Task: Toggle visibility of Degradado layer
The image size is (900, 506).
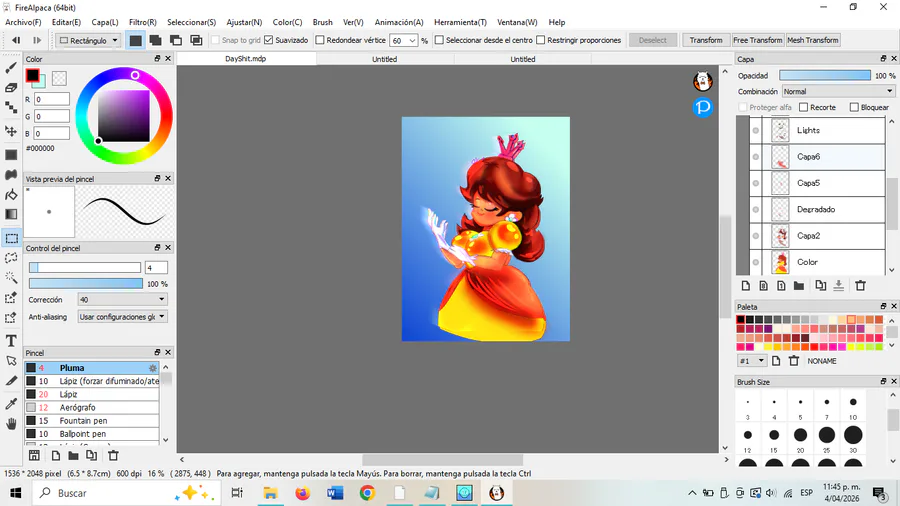Action: [x=756, y=209]
